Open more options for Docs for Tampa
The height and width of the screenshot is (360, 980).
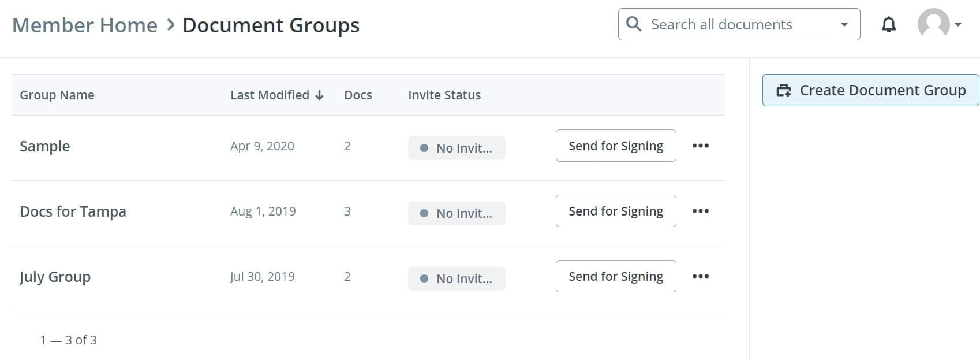coord(700,211)
